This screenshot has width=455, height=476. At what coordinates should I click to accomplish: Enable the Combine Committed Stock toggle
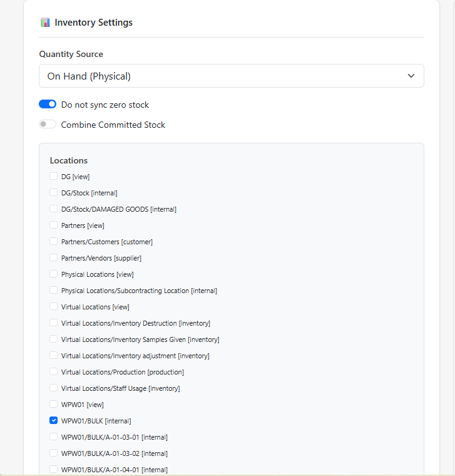point(48,125)
